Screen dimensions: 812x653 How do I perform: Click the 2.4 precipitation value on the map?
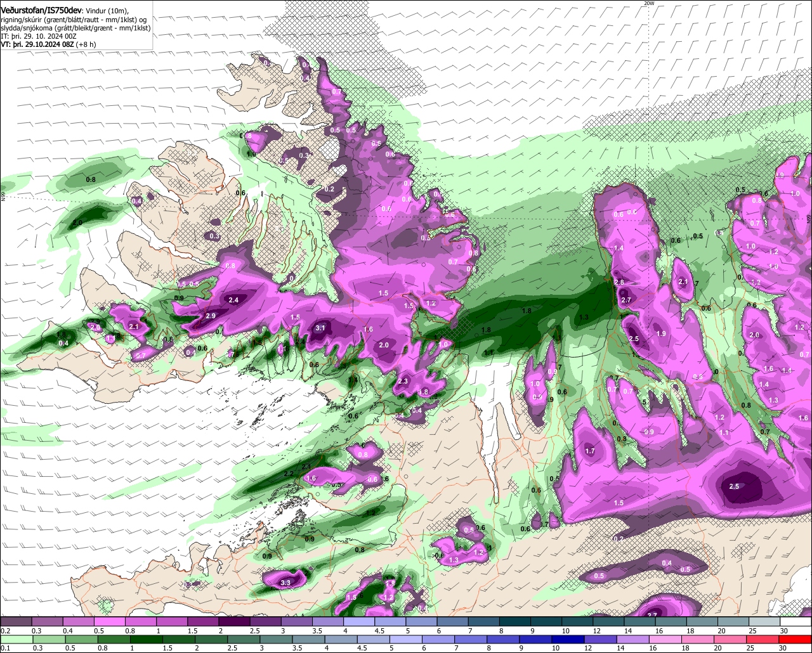(x=233, y=301)
